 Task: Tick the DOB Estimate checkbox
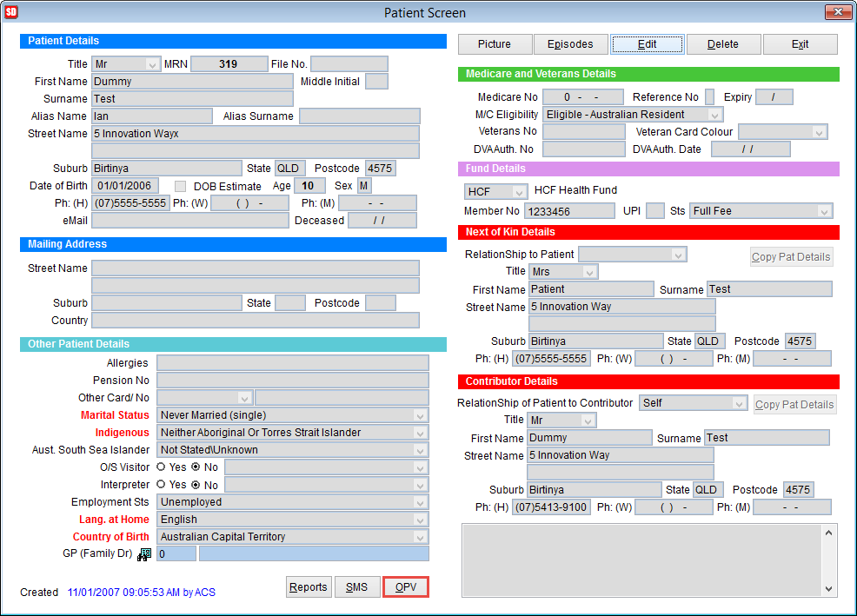pos(181,187)
